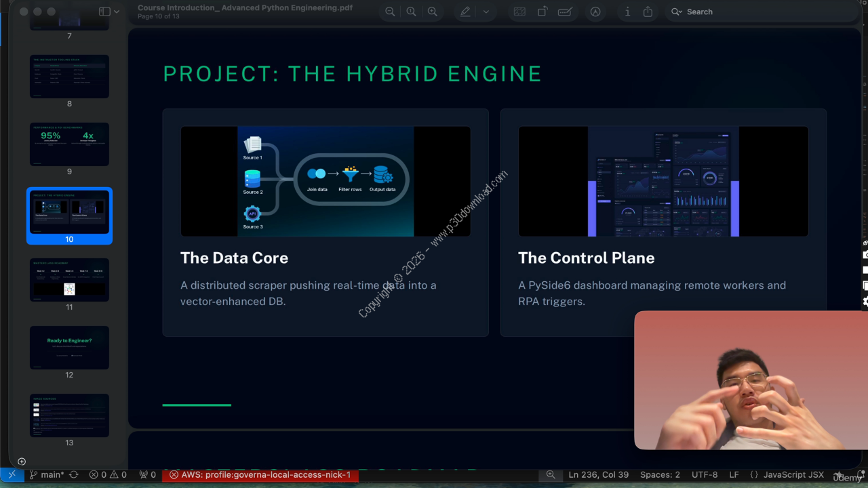The height and width of the screenshot is (488, 868).
Task: Open the page 9 benchmarks thumbnail
Action: 69,144
